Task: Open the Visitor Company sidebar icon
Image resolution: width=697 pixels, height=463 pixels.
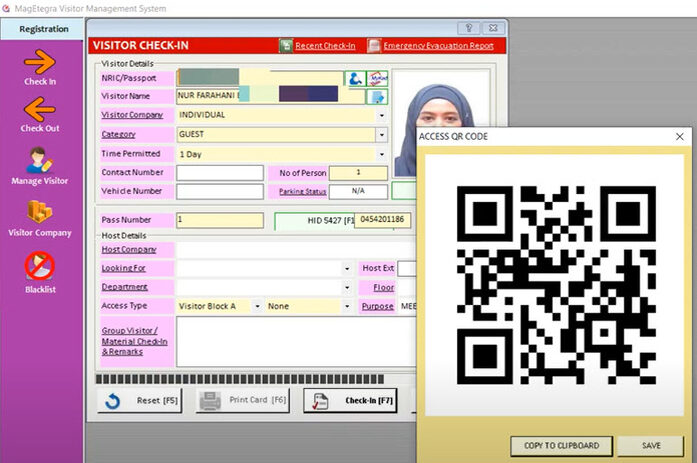Action: click(39, 212)
